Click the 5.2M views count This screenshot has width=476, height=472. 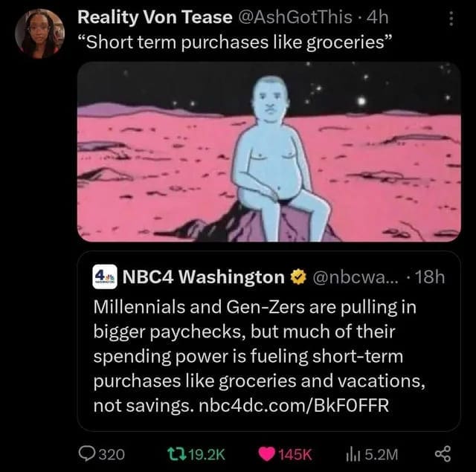382,453
